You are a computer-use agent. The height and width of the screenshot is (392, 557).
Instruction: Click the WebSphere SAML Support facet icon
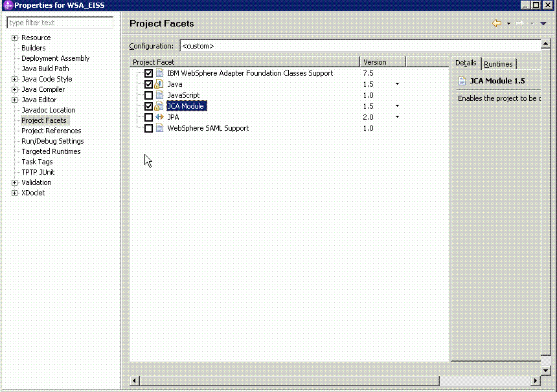click(x=159, y=128)
